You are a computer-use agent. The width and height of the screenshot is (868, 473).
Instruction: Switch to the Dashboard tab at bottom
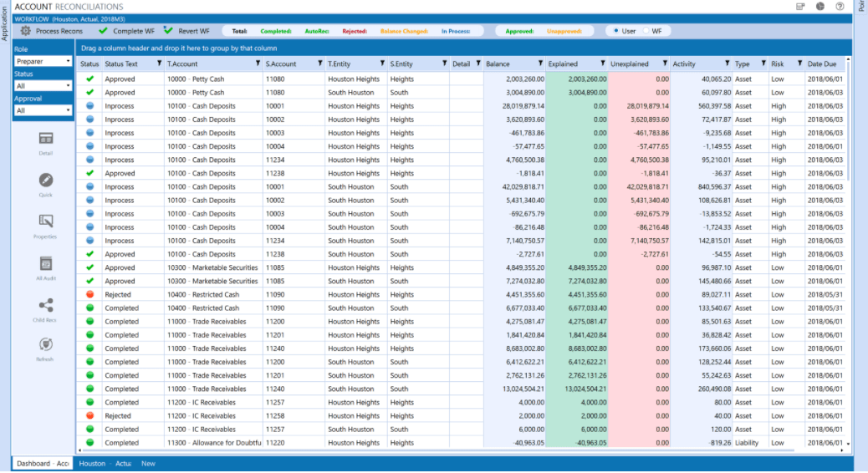pos(42,463)
